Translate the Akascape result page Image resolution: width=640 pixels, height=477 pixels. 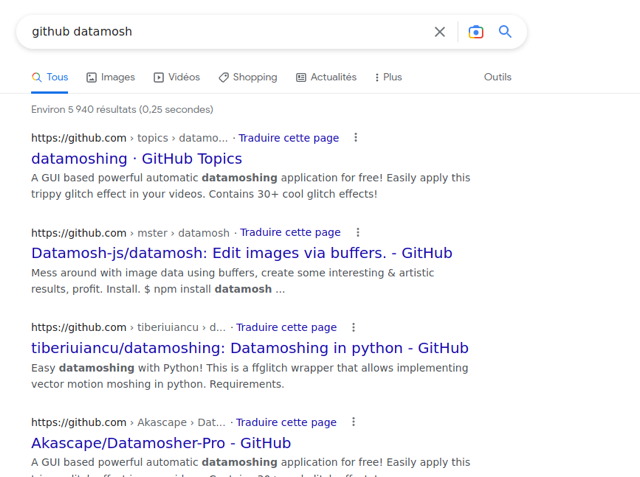[286, 422]
